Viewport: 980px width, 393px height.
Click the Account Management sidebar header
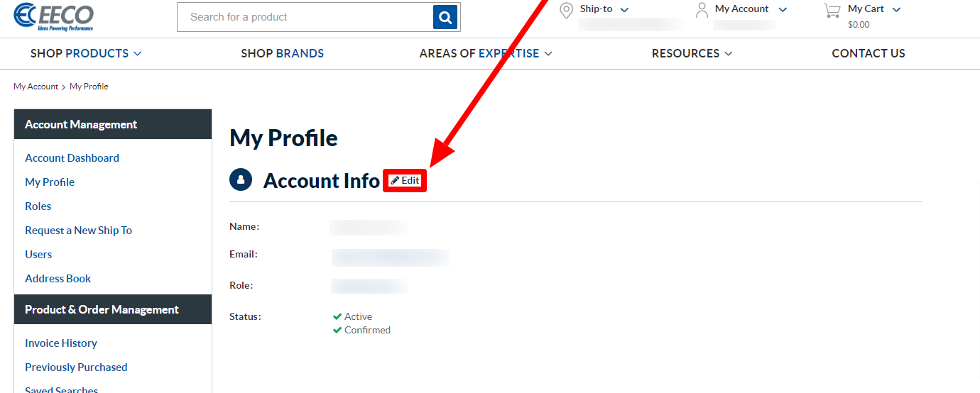pyautogui.click(x=113, y=124)
